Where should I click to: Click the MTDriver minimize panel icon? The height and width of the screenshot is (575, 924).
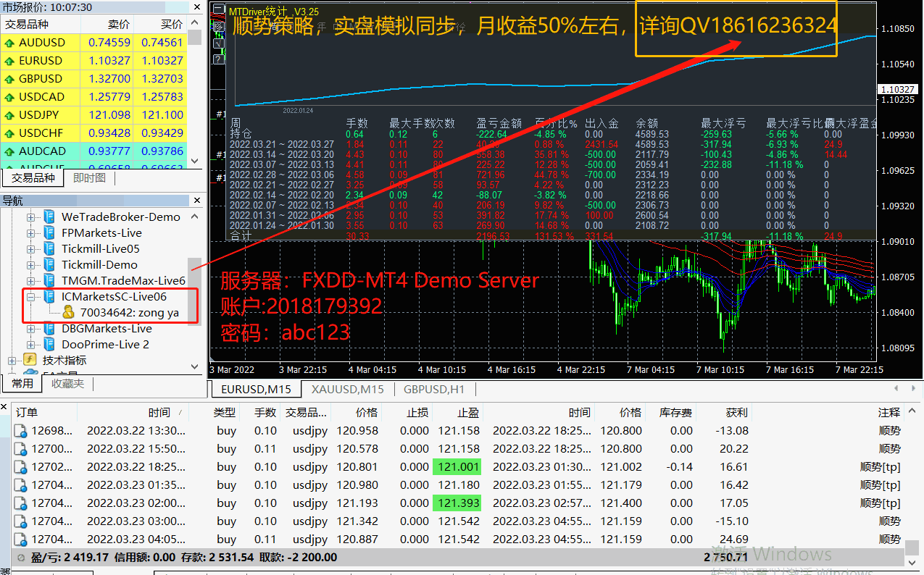218,9
